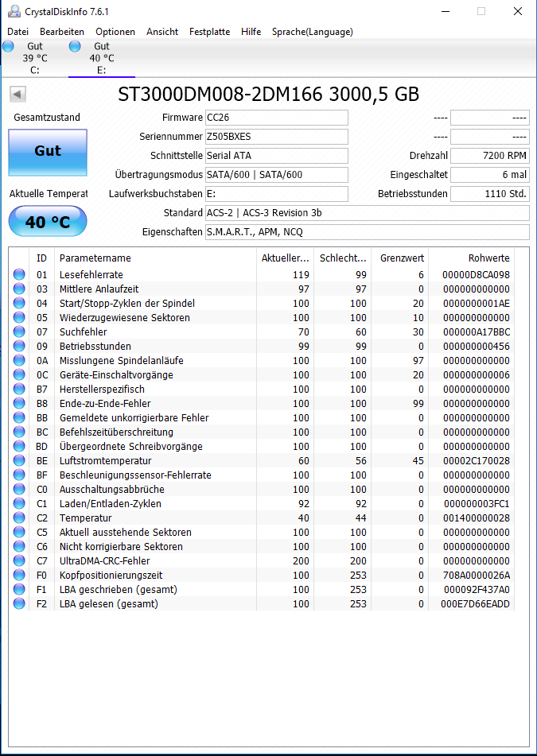Click the previous disk arrow button
This screenshot has width=537, height=756.
[18, 94]
